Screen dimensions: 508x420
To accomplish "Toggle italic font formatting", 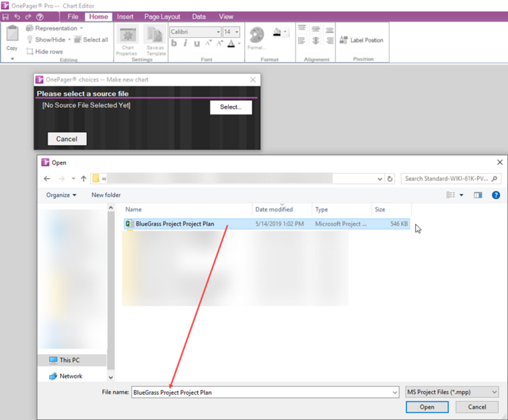I will point(185,43).
